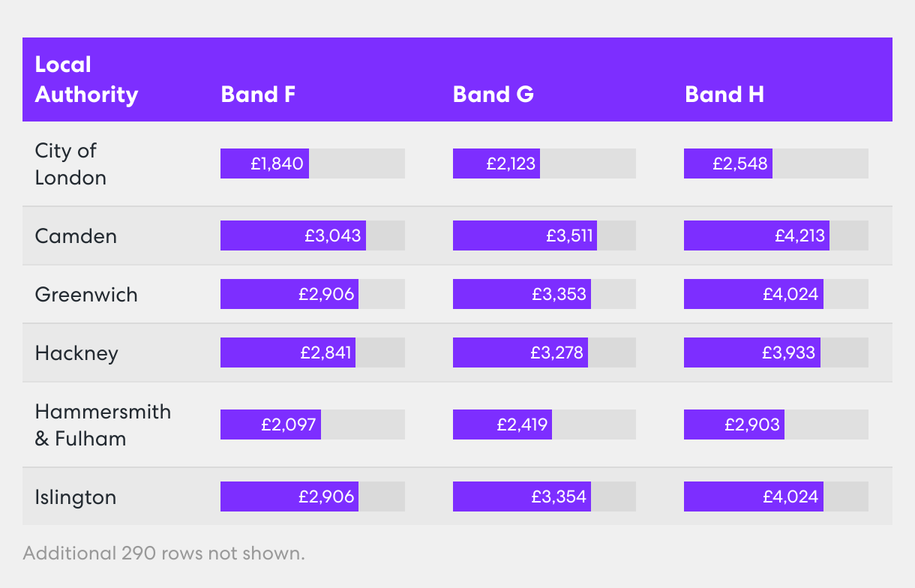Viewport: 915px width, 588px height.
Task: Click the £1,840 Band F bar
Action: 265,163
